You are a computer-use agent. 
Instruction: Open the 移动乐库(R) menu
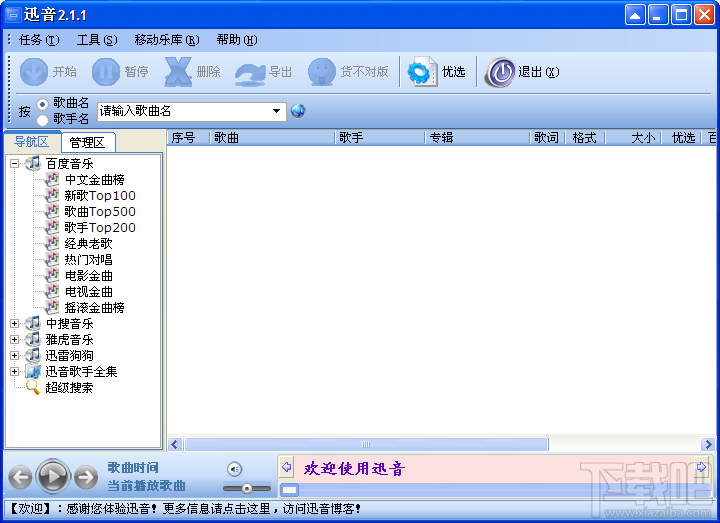167,40
